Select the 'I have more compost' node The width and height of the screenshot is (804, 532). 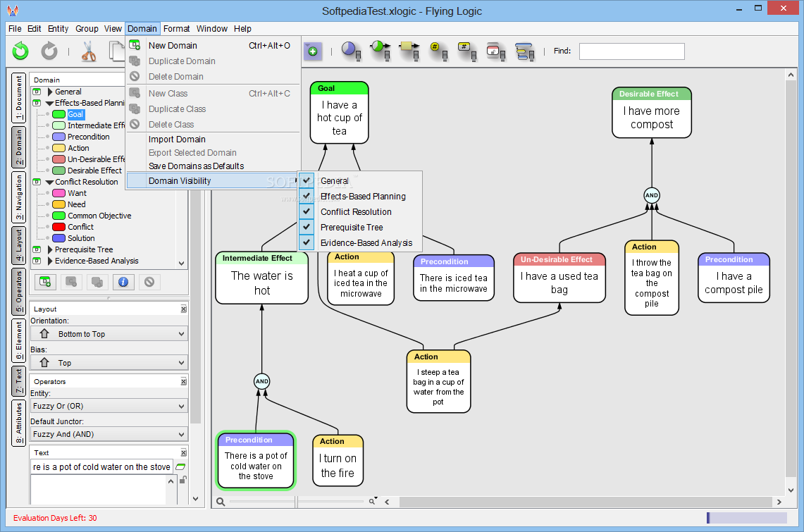tap(652, 112)
